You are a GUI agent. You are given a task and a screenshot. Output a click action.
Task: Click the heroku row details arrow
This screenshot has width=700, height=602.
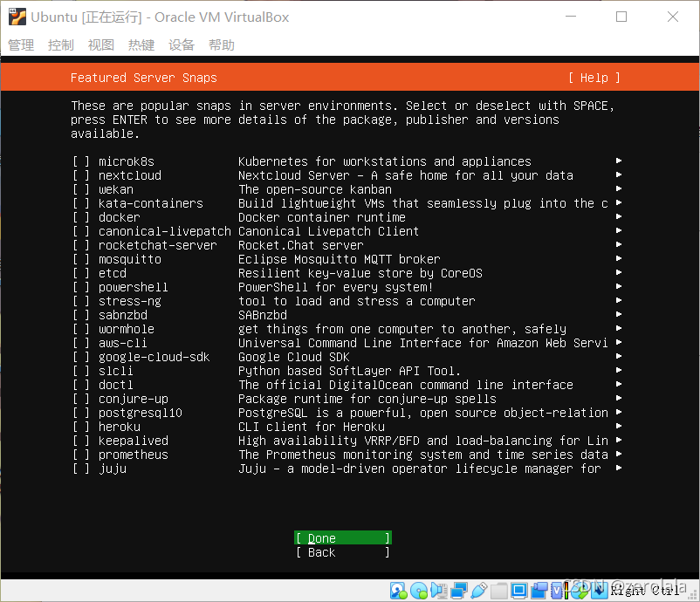tap(619, 426)
